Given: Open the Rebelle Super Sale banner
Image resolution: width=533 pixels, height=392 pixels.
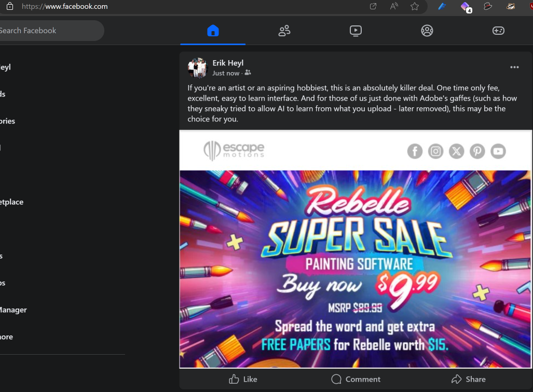Looking at the screenshot, I should (355, 269).
